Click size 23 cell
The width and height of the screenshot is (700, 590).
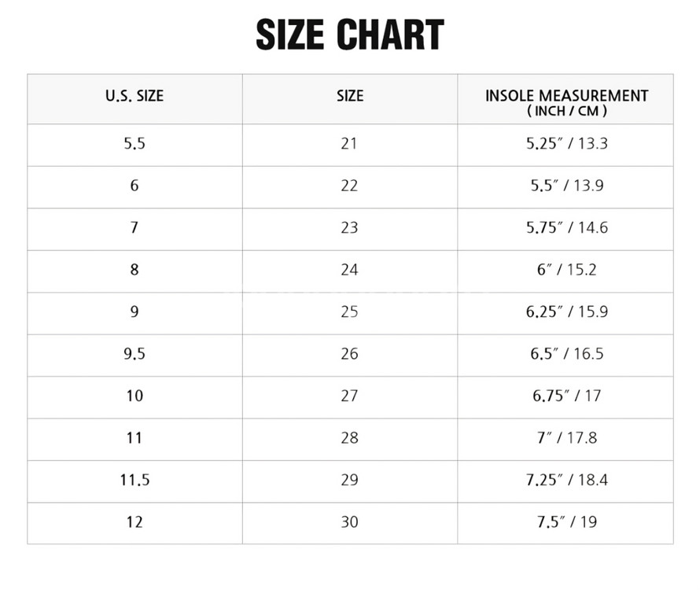pos(349,227)
